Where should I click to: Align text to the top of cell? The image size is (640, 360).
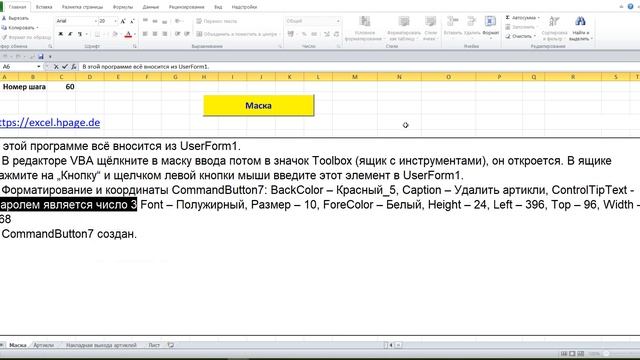coord(145,21)
